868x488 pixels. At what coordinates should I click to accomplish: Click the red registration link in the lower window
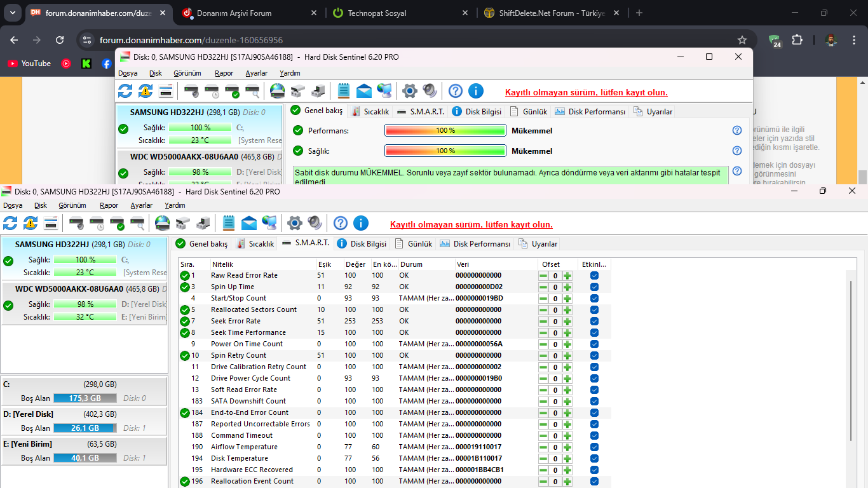pyautogui.click(x=471, y=224)
